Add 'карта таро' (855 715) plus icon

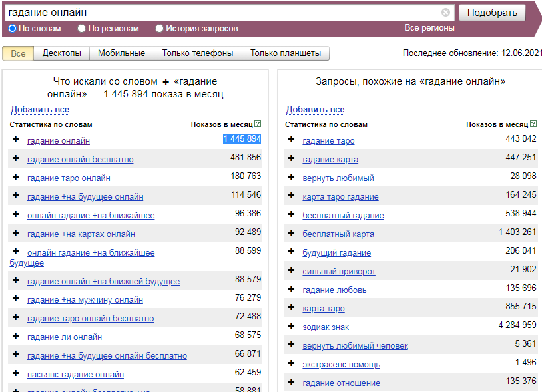click(291, 307)
